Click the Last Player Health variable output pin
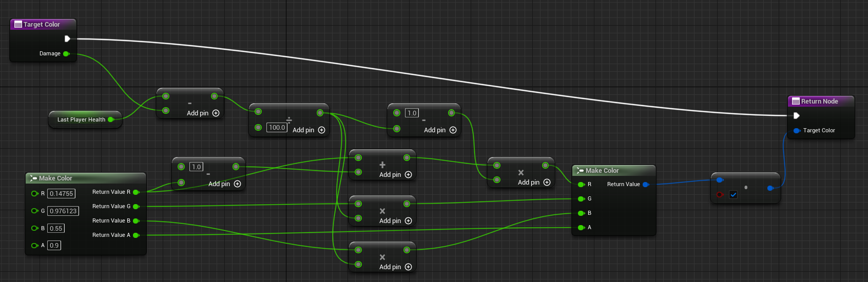Screen dimensions: 868x282 (111, 119)
